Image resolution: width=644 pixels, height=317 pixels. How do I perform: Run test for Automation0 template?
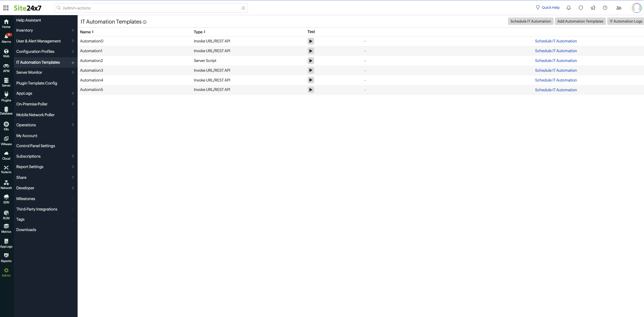[x=311, y=41]
